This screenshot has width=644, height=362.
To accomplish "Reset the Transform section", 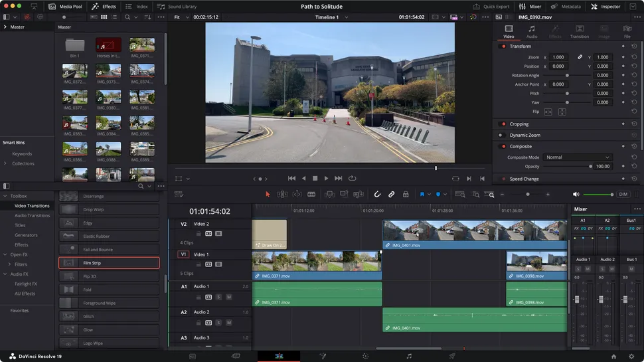I will [634, 46].
